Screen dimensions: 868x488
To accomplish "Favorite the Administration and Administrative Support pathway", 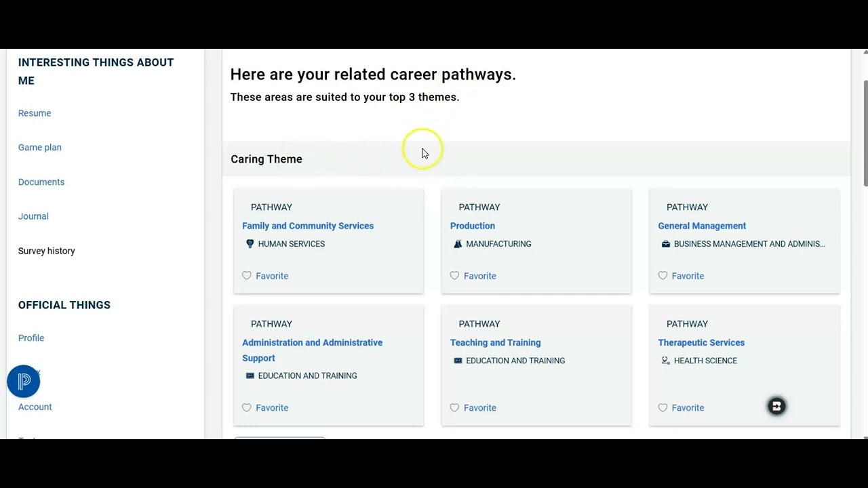I will 265,407.
